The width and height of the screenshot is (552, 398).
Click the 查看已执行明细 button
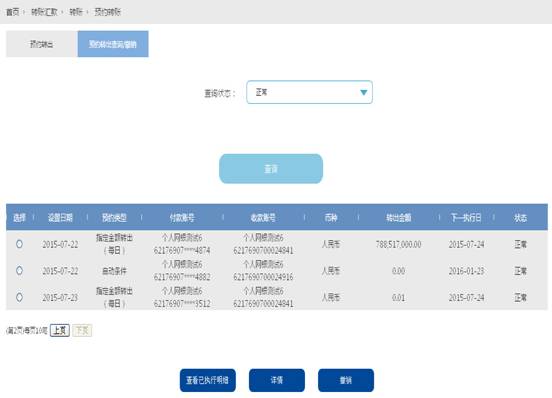[x=207, y=380]
